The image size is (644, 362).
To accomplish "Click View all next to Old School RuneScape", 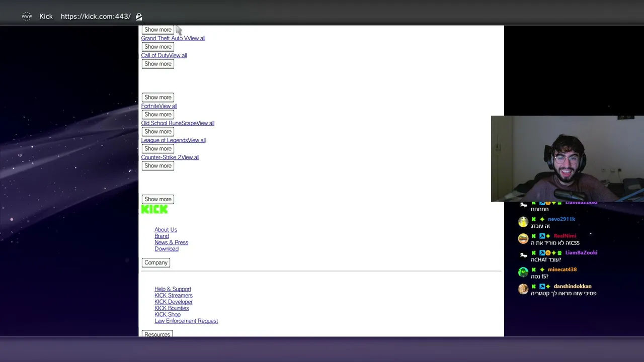I will click(x=205, y=123).
